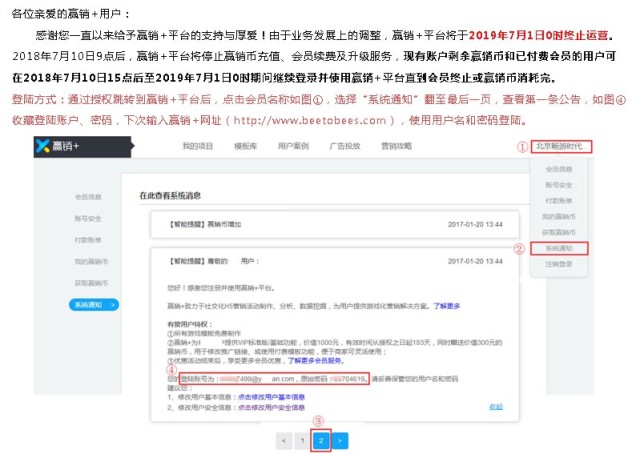Choose 注销登录 in the user dropdown menu
The width and height of the screenshot is (640, 454).
pyautogui.click(x=559, y=264)
